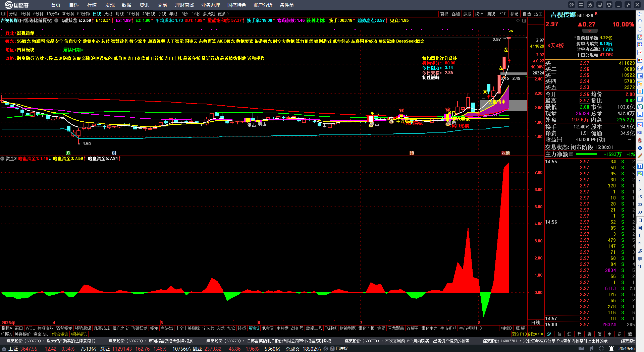Zoom out chart with the − button

(x=540, y=328)
